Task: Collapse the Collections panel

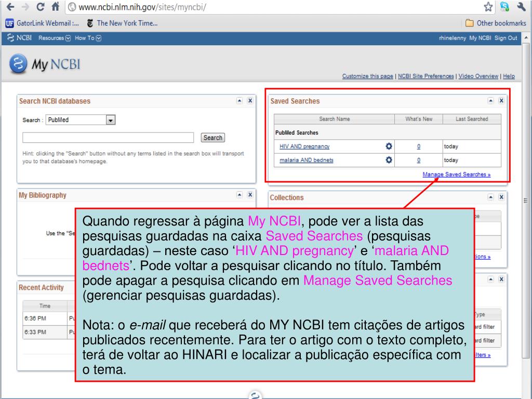Action: coord(490,197)
